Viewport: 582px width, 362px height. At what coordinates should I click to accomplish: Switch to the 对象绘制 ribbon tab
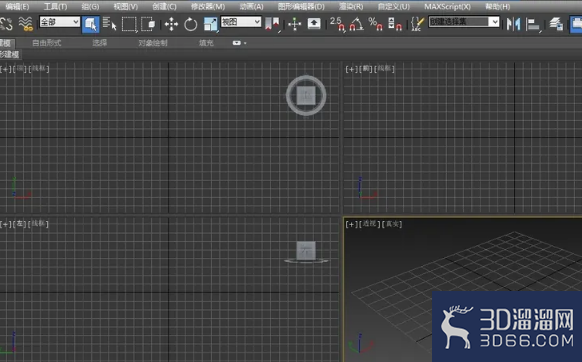(x=153, y=43)
